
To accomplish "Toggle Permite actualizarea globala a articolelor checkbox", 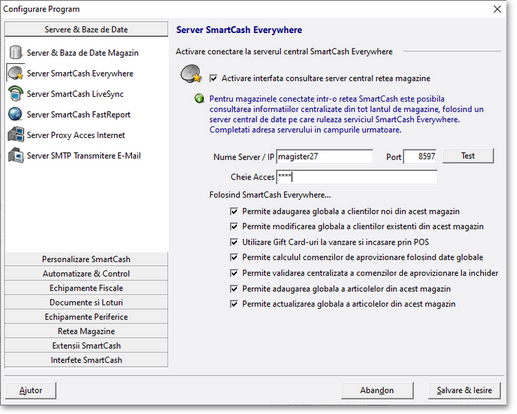I will coord(234,304).
